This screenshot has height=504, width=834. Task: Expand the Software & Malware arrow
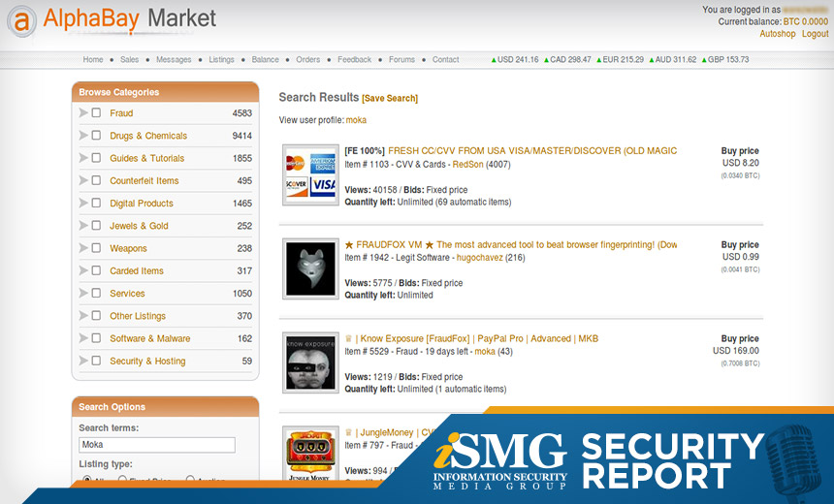point(83,337)
